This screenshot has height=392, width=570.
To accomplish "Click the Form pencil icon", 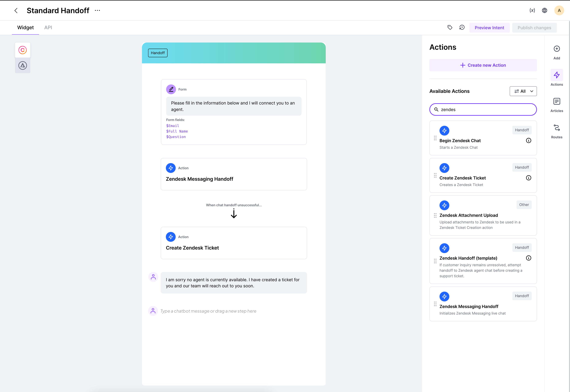I will (x=171, y=89).
